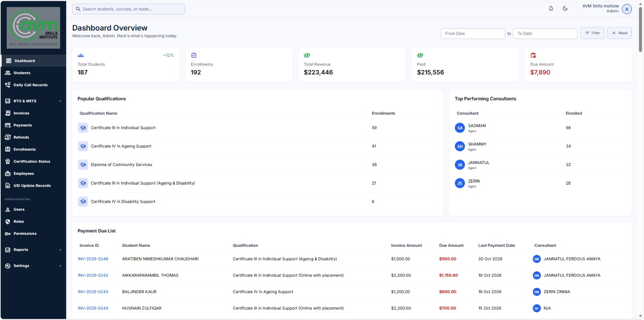Open the notifications bell icon
This screenshot has width=644, height=320.
[x=551, y=8]
